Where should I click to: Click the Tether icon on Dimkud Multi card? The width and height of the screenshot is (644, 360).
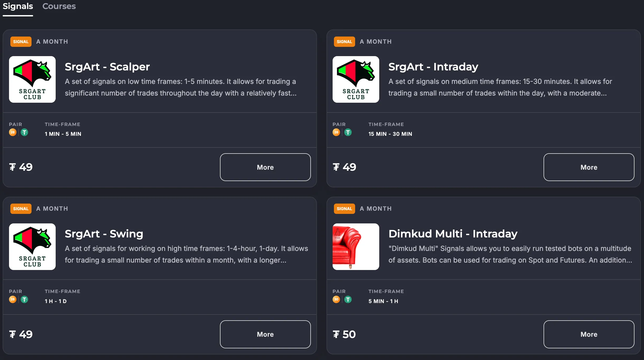click(x=348, y=299)
